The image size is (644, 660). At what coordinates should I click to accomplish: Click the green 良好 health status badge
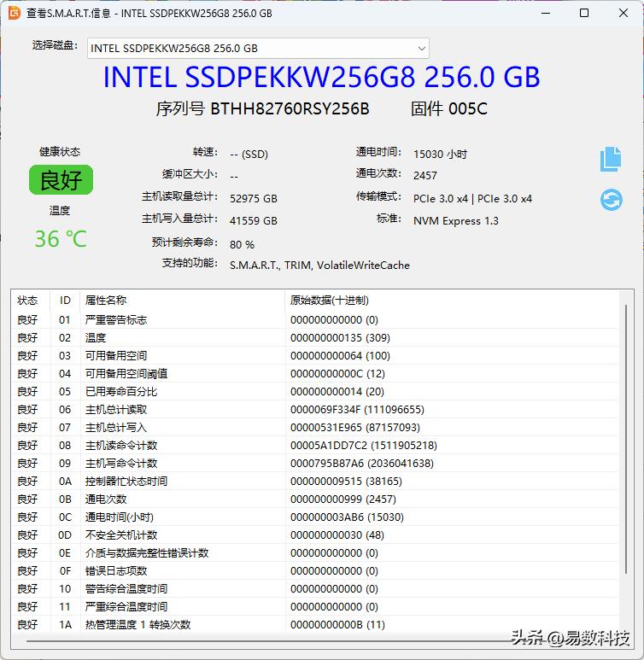61,180
